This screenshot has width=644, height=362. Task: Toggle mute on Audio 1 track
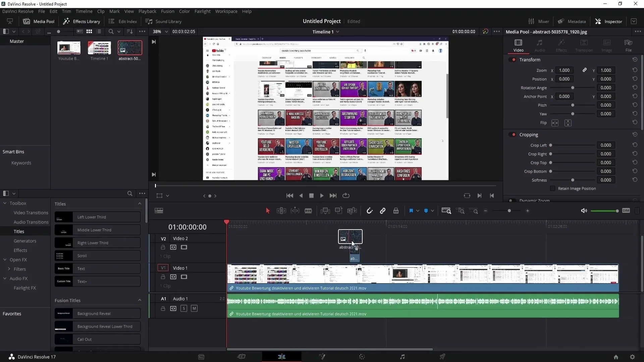point(194,308)
